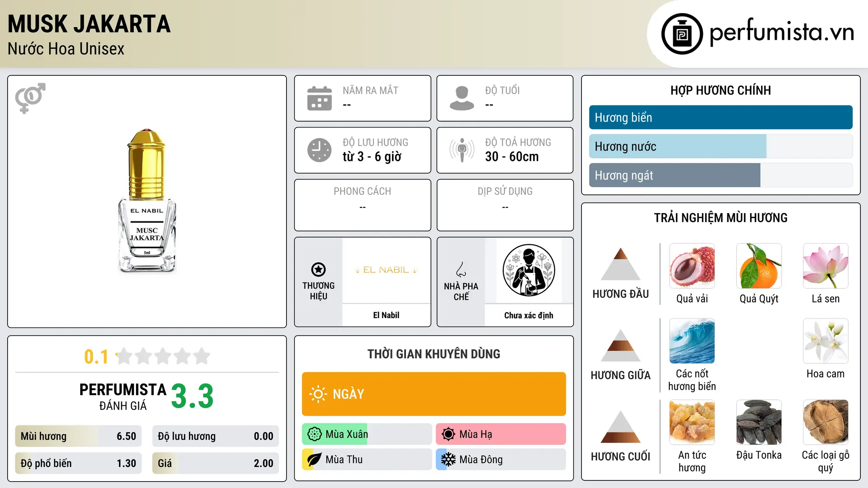
Task: Click the green 3.3 Perfumista rating
Action: [192, 396]
